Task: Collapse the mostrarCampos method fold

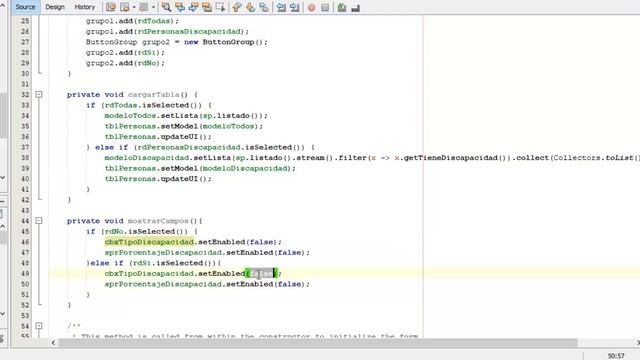Action: [x=39, y=221]
